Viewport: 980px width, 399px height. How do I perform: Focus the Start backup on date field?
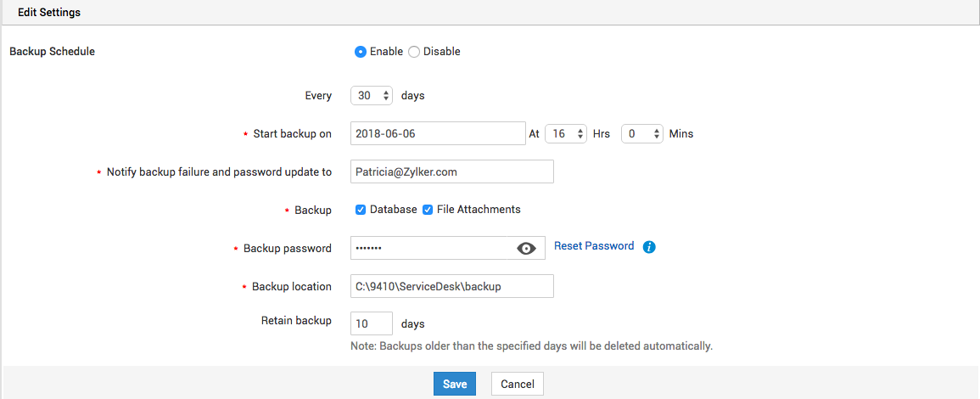click(x=438, y=133)
